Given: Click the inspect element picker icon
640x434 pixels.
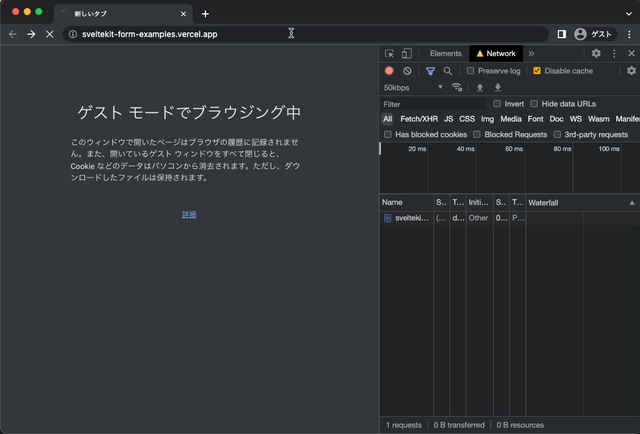Looking at the screenshot, I should (x=389, y=53).
